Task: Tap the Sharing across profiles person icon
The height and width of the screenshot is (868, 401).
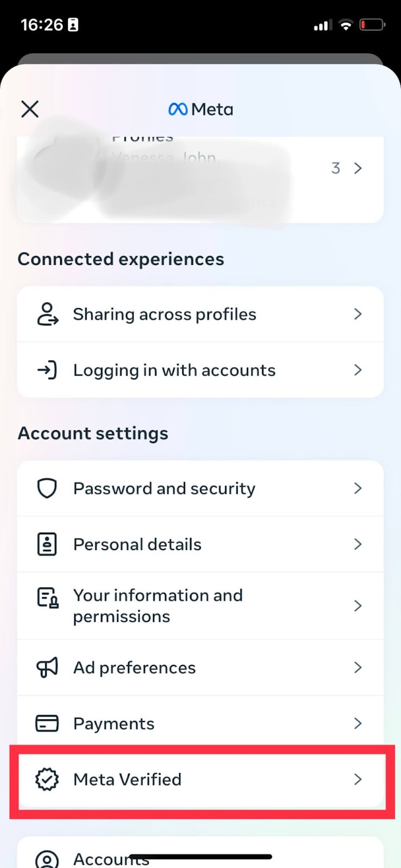Action: (x=47, y=314)
